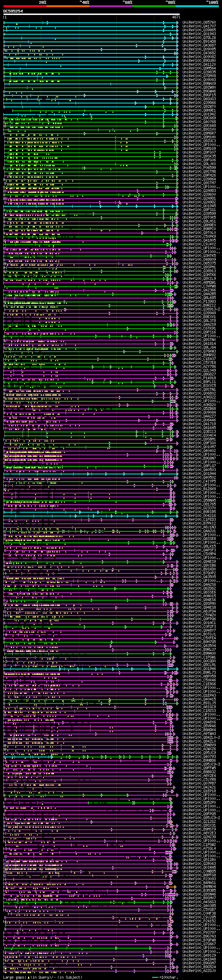Select the UniRef100_Q8H9E1 label
The image size is (222, 980).
[x=199, y=110]
